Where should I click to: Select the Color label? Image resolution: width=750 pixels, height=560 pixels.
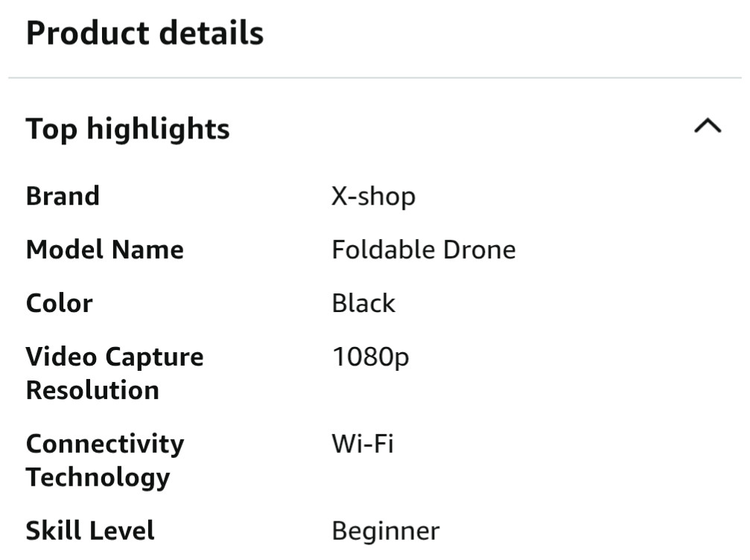pyautogui.click(x=59, y=303)
